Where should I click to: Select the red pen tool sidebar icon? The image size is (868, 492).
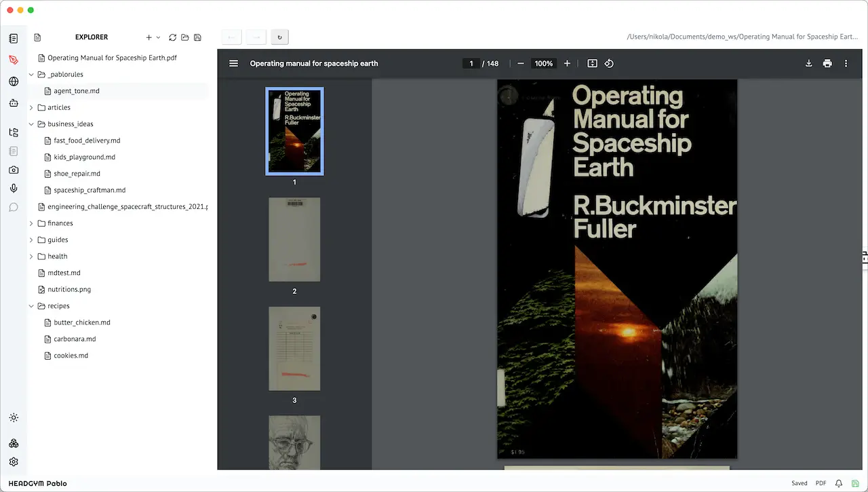(x=14, y=60)
